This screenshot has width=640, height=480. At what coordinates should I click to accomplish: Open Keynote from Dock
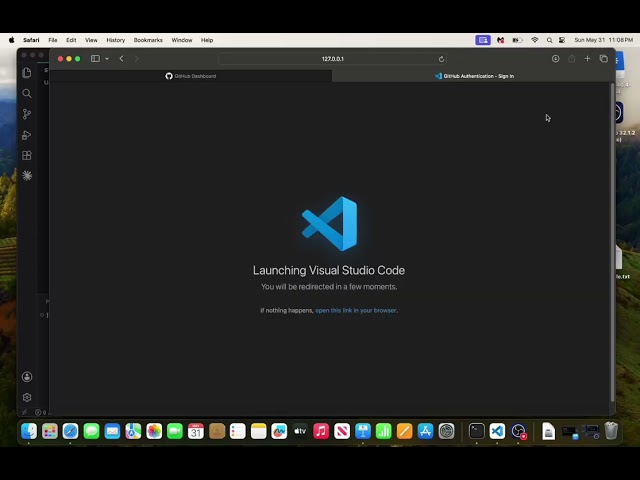point(363,431)
